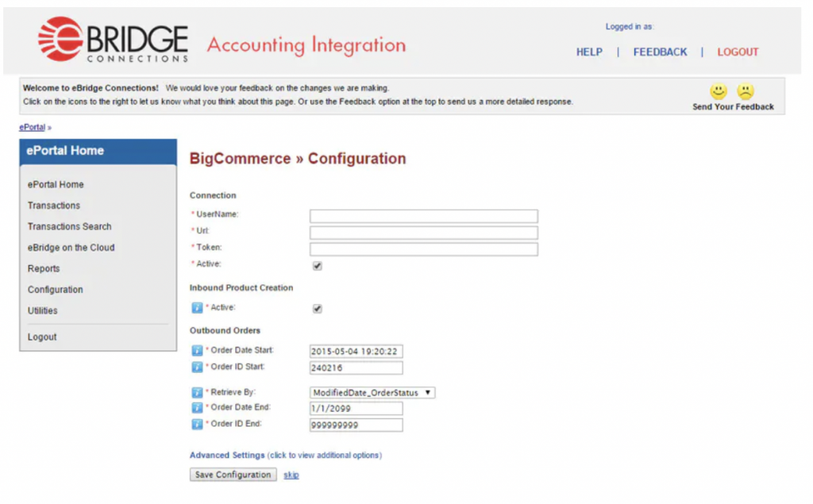Open Transactions Search from the sidebar

[x=69, y=226]
